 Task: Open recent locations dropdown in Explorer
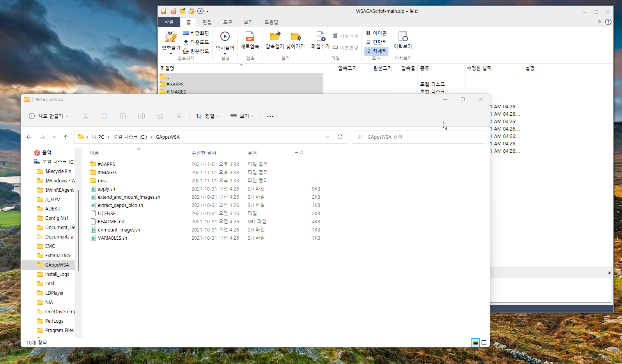point(54,137)
